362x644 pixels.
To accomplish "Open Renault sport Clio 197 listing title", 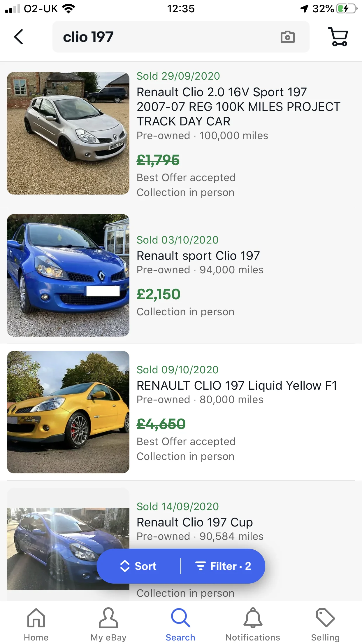I will pos(198,256).
